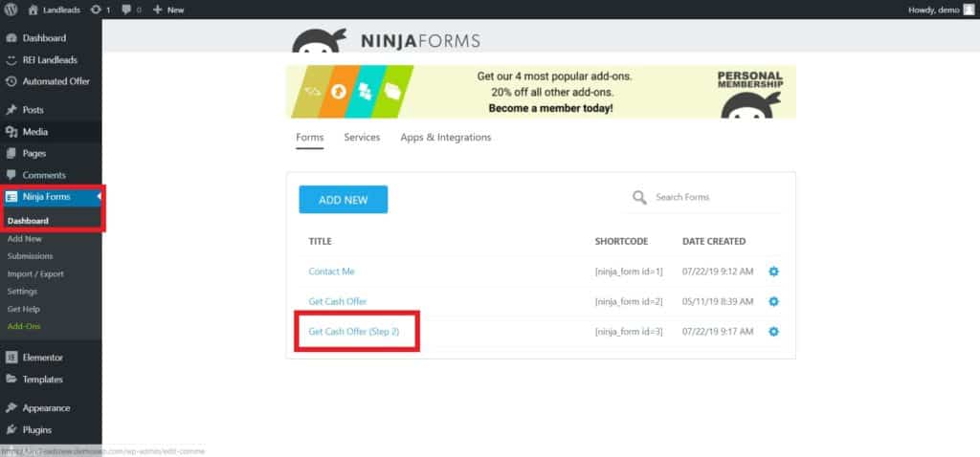Click the Elementor icon in sidebar
Image resolution: width=980 pixels, height=457 pixels.
click(x=11, y=358)
